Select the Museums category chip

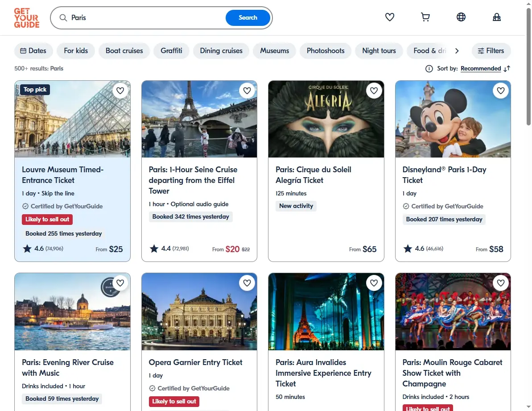click(275, 50)
